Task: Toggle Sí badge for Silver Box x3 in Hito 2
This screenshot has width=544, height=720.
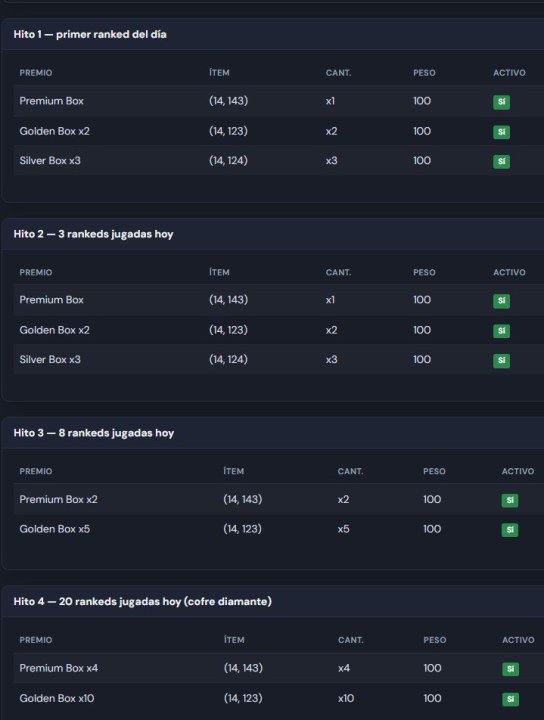Action: (x=501, y=360)
